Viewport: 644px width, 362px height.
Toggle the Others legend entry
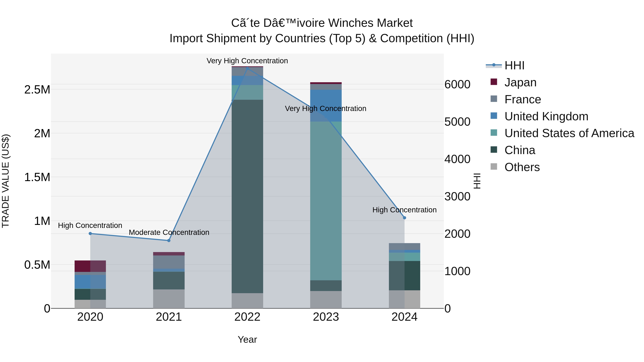(x=522, y=167)
